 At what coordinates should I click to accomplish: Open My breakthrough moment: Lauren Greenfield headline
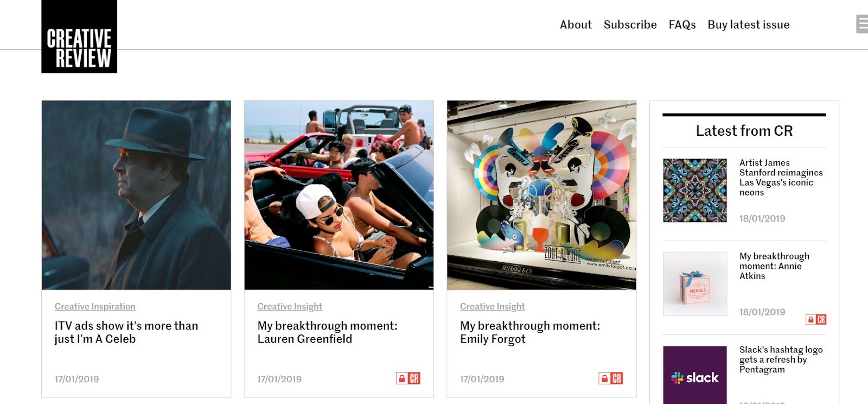point(328,332)
